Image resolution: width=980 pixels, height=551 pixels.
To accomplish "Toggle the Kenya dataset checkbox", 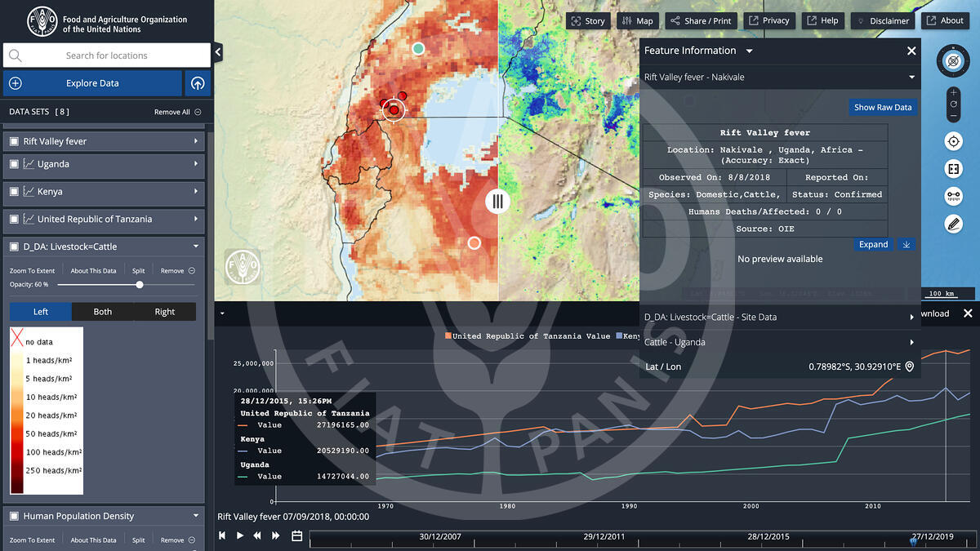I will click(14, 192).
